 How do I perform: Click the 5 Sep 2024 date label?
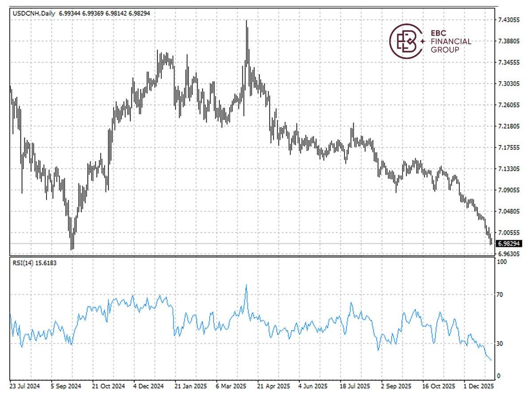coord(66,386)
